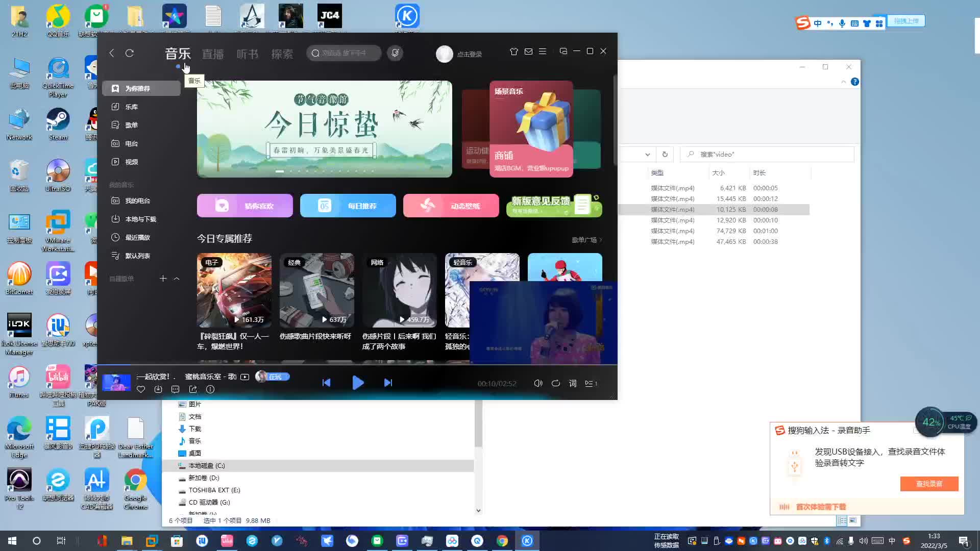980x551 pixels.
Task: Click the search input field in music app
Action: tap(345, 53)
